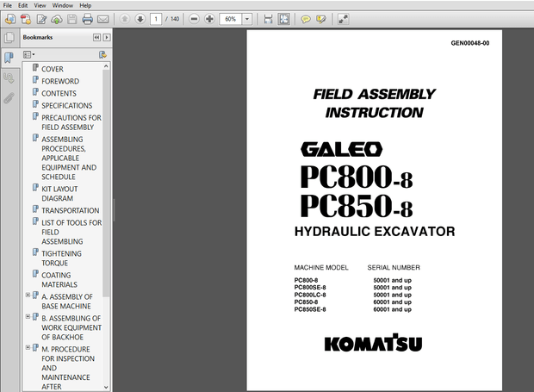Image resolution: width=534 pixels, height=392 pixels.
Task: Add a sticky note comment
Action: [306, 19]
